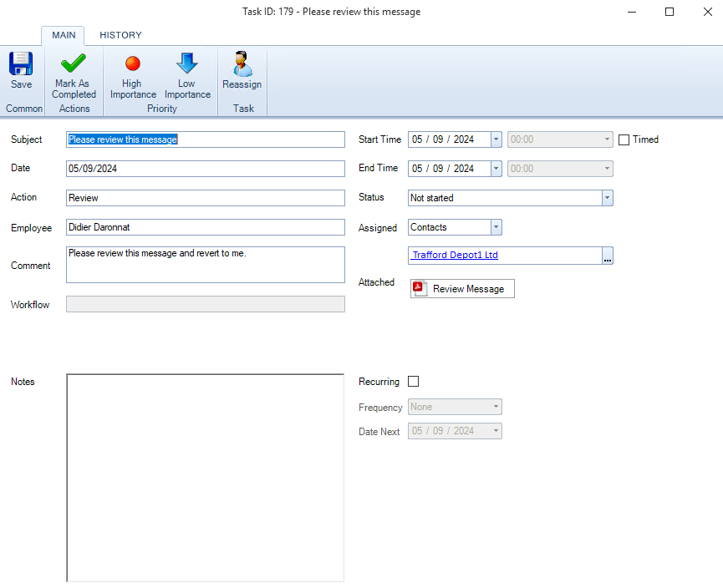Image resolution: width=723 pixels, height=588 pixels.
Task: Open the Start Time hour dropdown
Action: (x=607, y=139)
